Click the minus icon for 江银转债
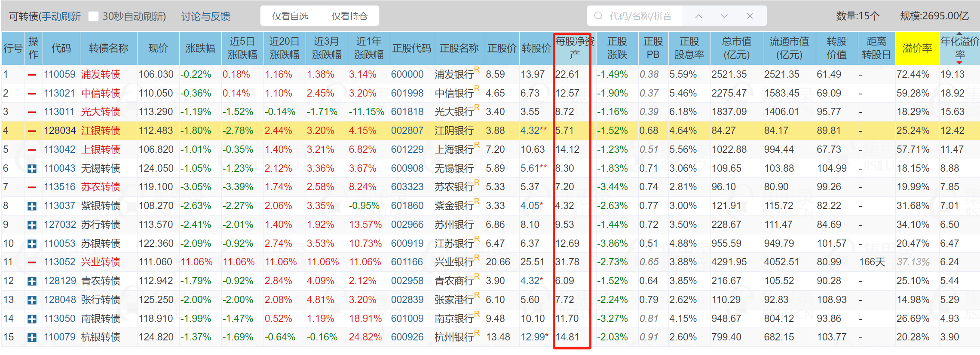The image size is (980, 355). pos(32,131)
